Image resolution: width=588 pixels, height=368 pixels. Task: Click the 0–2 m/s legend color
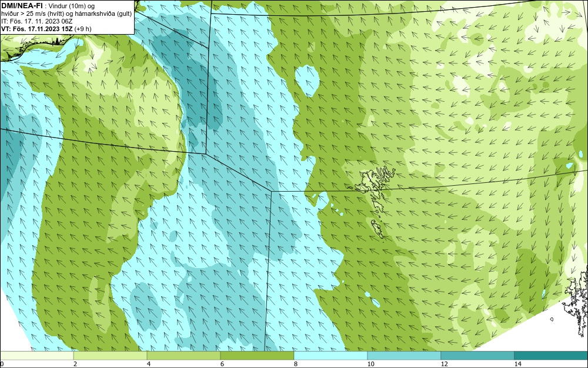tap(36, 355)
